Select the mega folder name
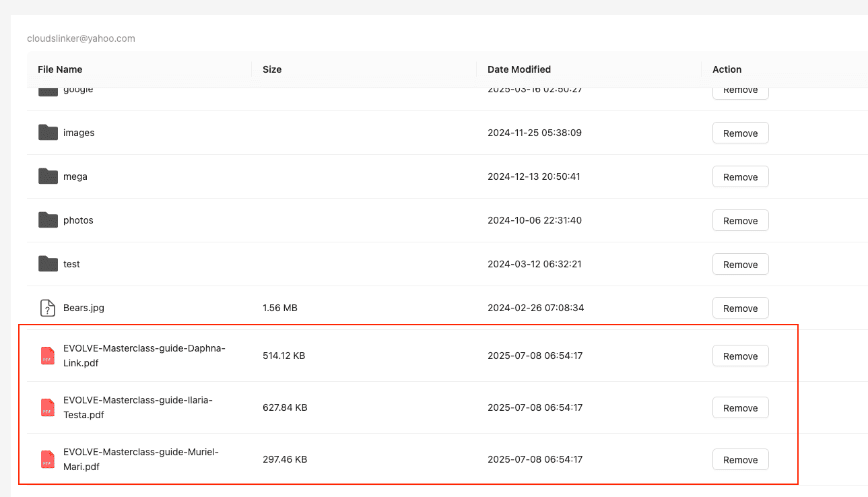Image resolution: width=868 pixels, height=497 pixels. (75, 176)
